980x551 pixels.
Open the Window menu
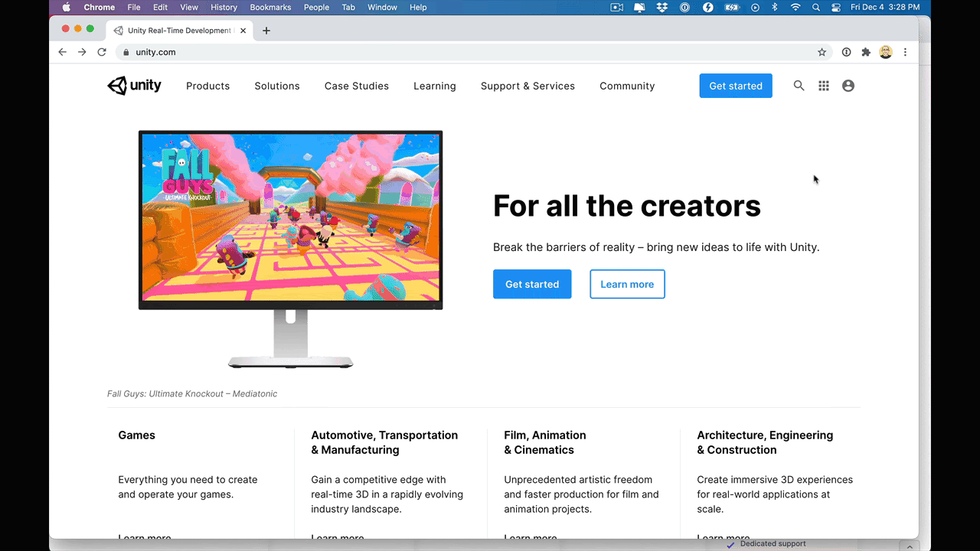(x=382, y=7)
